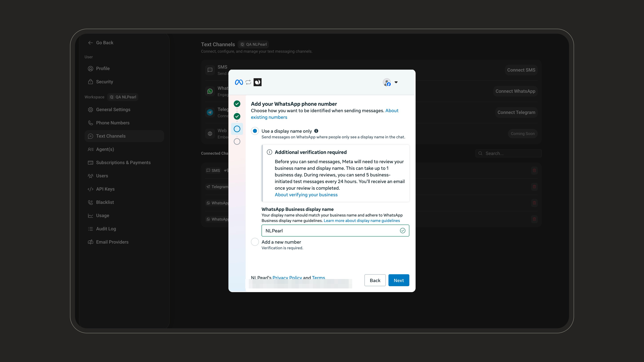Click the connected channels Search field
This screenshot has width=644, height=362.
pyautogui.click(x=508, y=153)
